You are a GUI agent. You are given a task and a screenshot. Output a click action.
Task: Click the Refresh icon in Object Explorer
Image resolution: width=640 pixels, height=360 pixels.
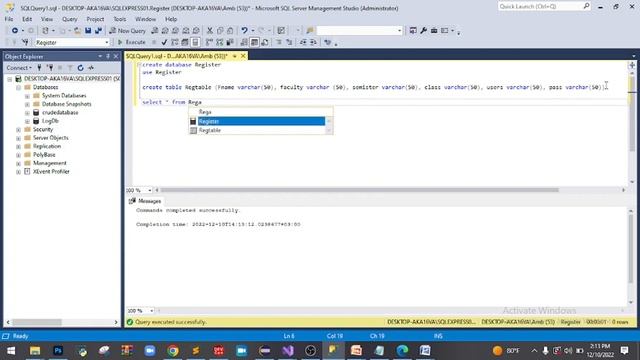[x=80, y=68]
